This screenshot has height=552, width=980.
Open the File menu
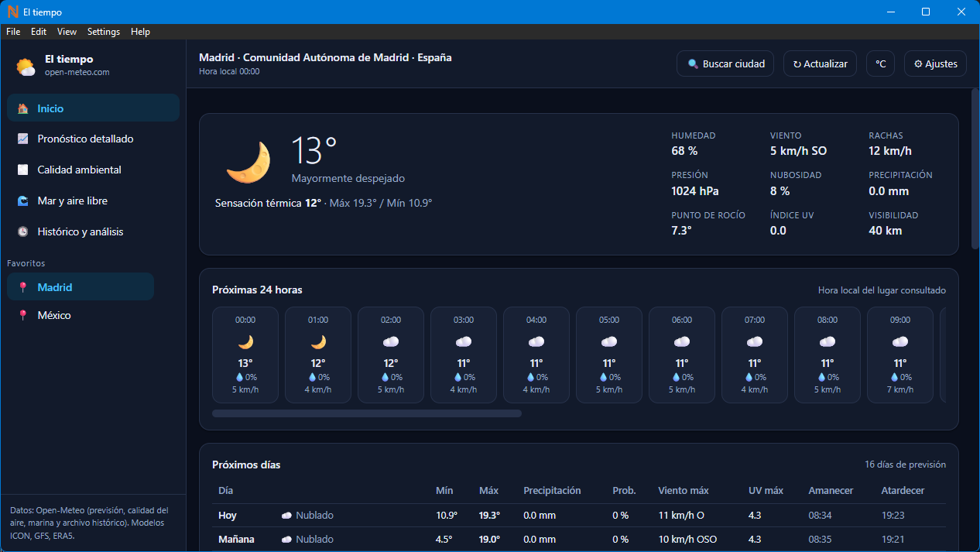[x=13, y=32]
